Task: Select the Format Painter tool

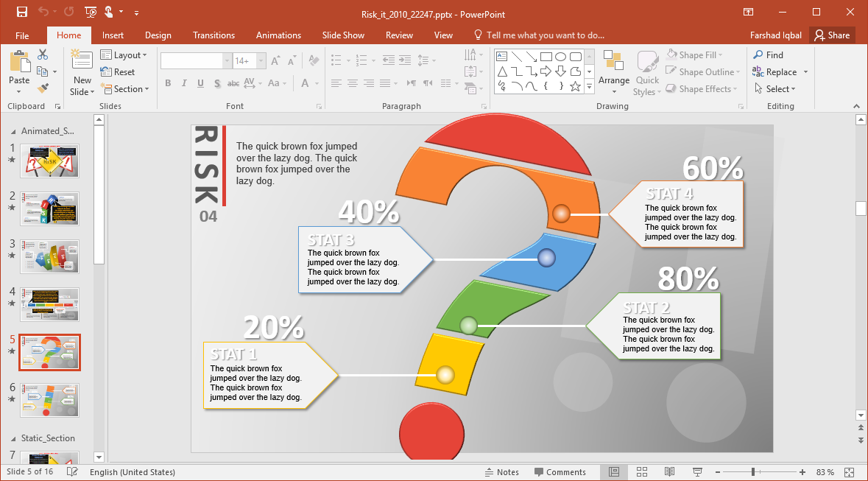Action: click(43, 88)
